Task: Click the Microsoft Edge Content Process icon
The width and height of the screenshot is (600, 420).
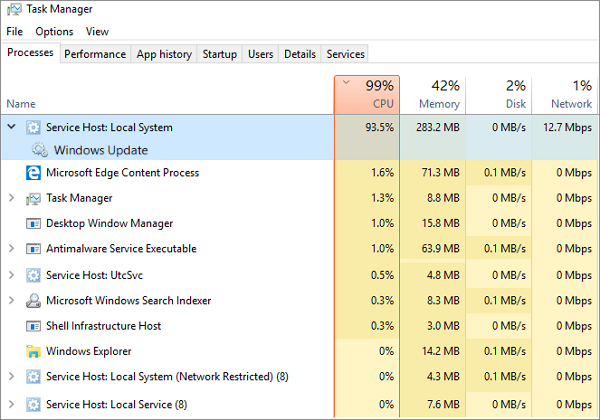Action: 33,173
